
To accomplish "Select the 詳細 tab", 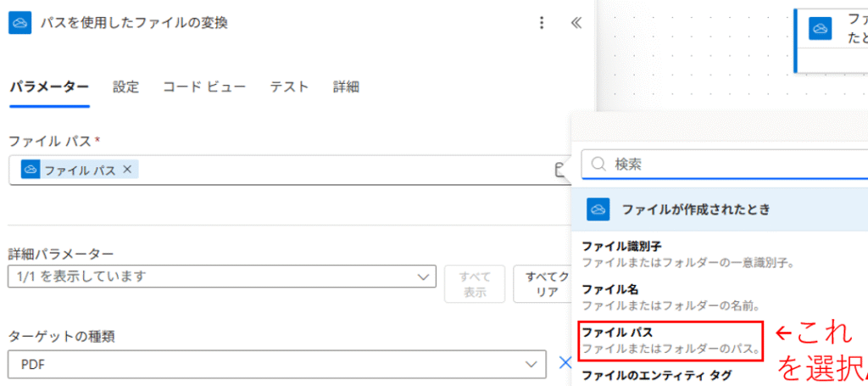I will tap(346, 87).
